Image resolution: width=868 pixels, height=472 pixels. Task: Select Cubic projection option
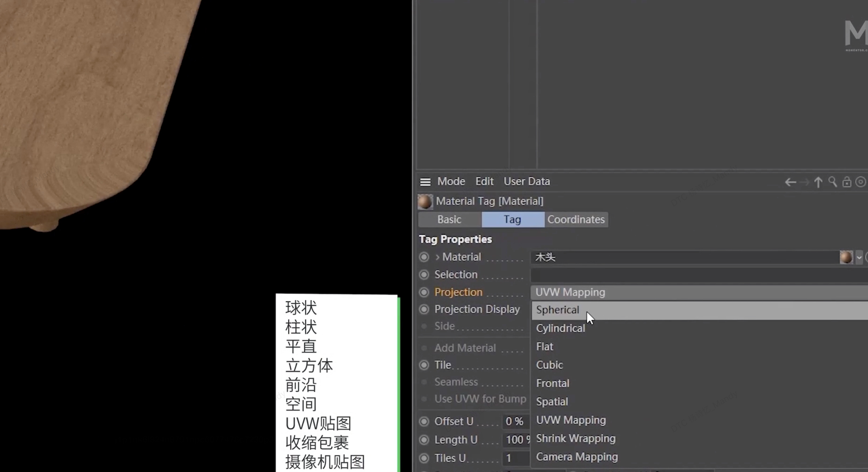pyautogui.click(x=699, y=365)
